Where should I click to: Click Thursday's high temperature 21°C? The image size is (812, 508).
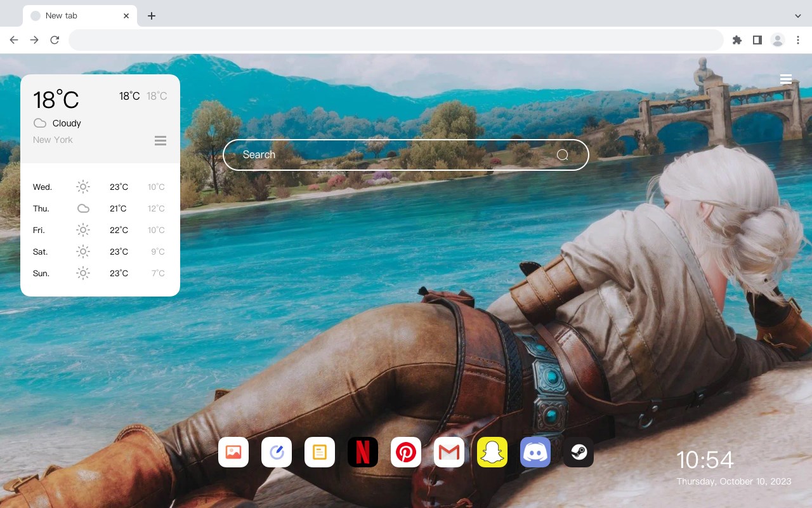pos(118,209)
